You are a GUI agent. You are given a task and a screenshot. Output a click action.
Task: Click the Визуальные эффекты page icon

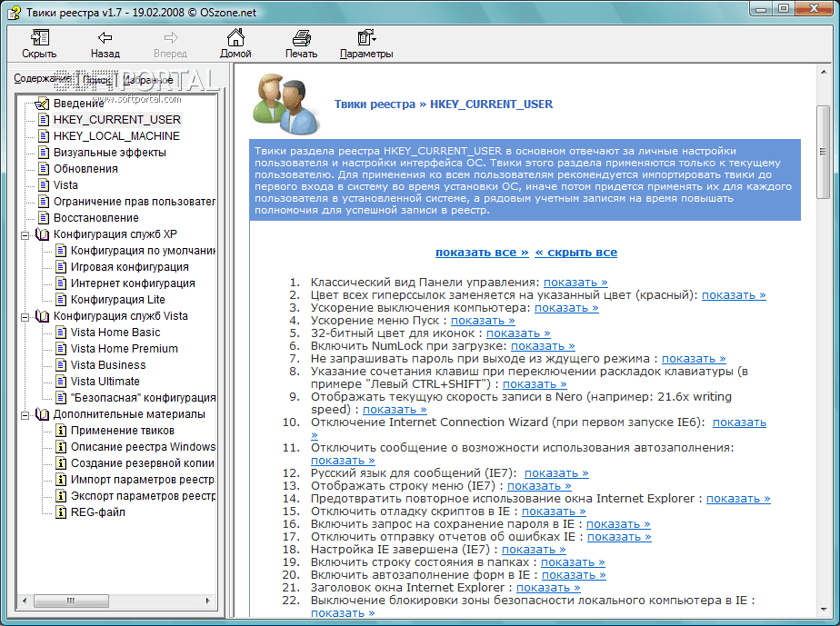[44, 152]
